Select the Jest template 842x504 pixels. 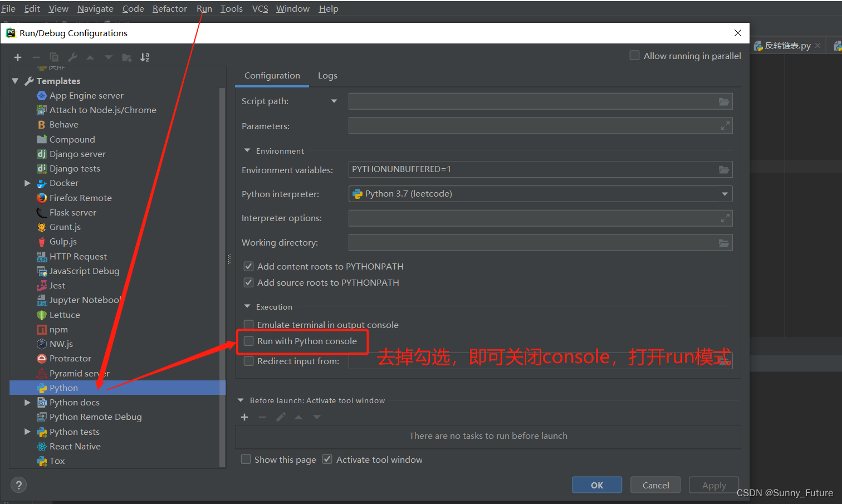pos(57,286)
